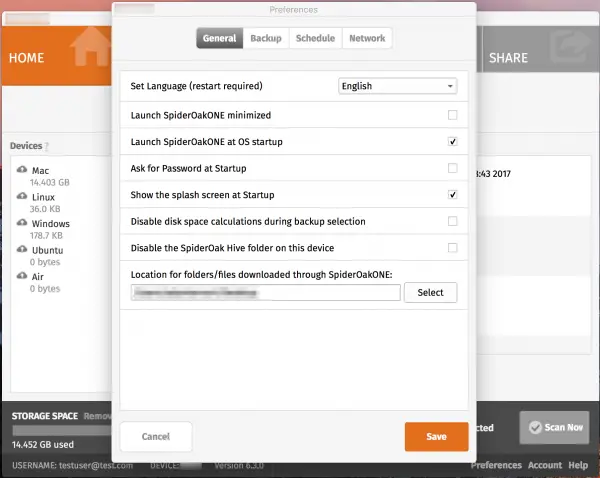Switch to the Backup preferences tab
This screenshot has height=478, width=600.
pyautogui.click(x=266, y=38)
